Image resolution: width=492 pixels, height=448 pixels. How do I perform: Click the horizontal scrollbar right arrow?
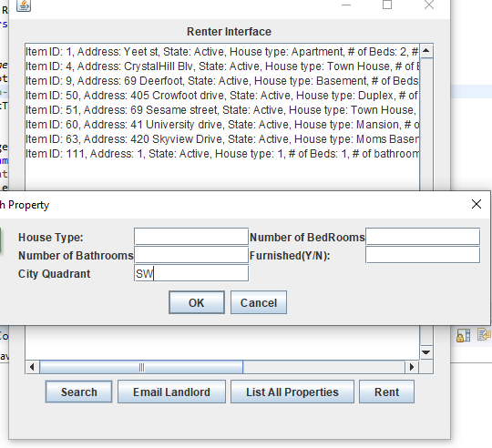(412, 367)
